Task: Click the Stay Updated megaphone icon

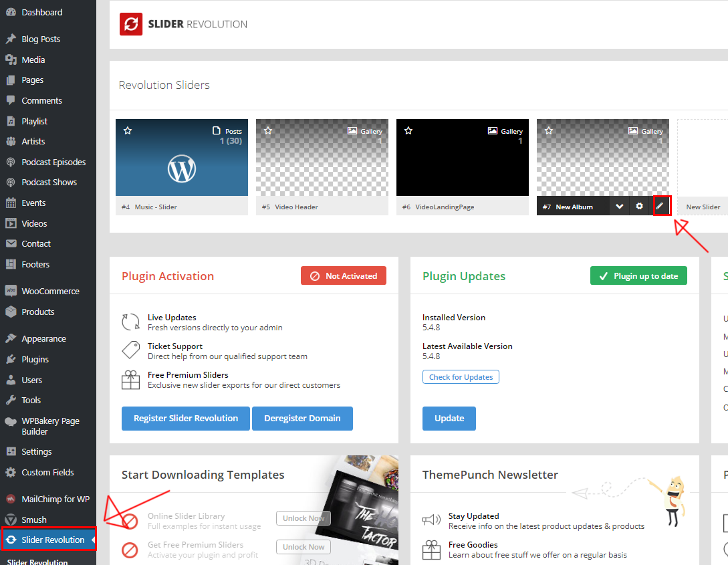Action: (431, 520)
